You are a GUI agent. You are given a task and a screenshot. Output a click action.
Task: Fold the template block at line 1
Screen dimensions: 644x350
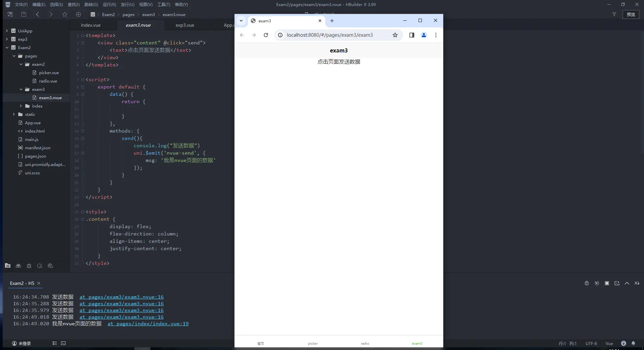click(x=83, y=35)
